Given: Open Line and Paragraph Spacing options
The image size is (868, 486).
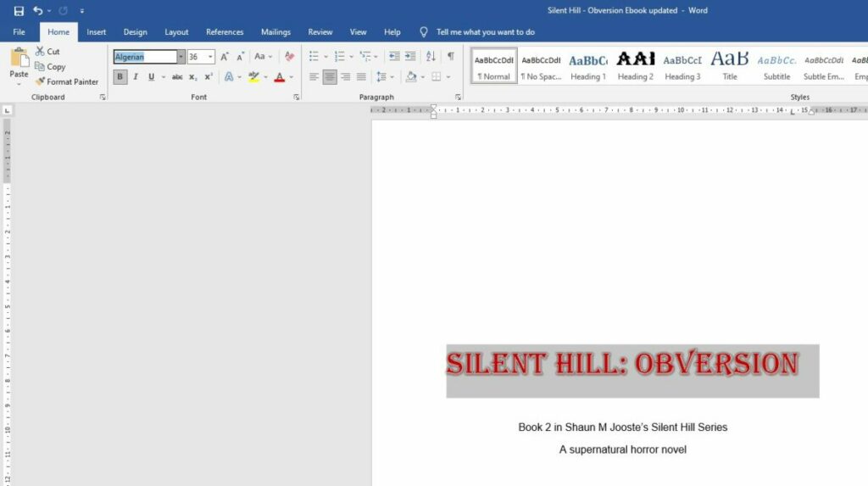Looking at the screenshot, I should (x=385, y=77).
